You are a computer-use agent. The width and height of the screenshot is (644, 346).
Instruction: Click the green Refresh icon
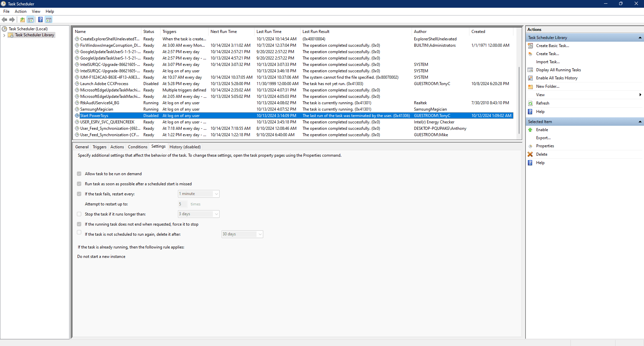(531, 103)
